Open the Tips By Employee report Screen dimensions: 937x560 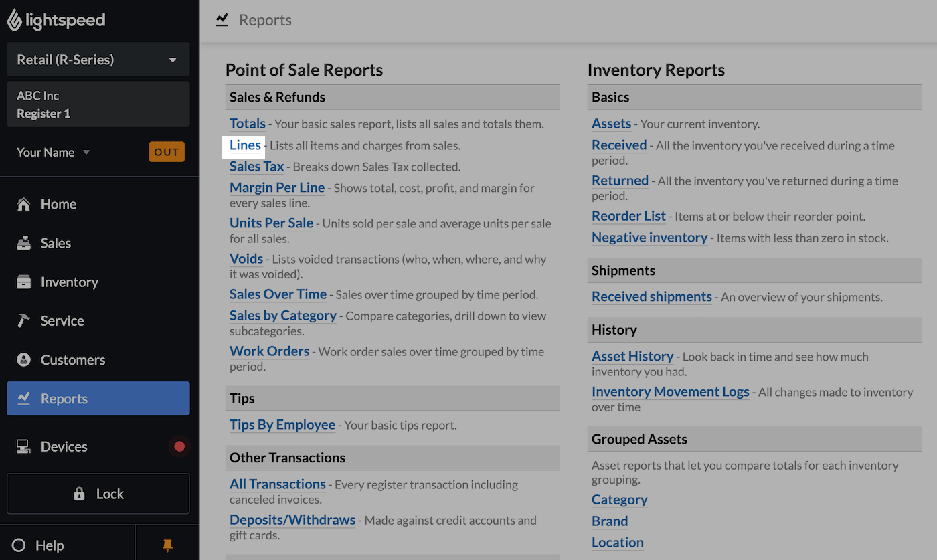(282, 425)
